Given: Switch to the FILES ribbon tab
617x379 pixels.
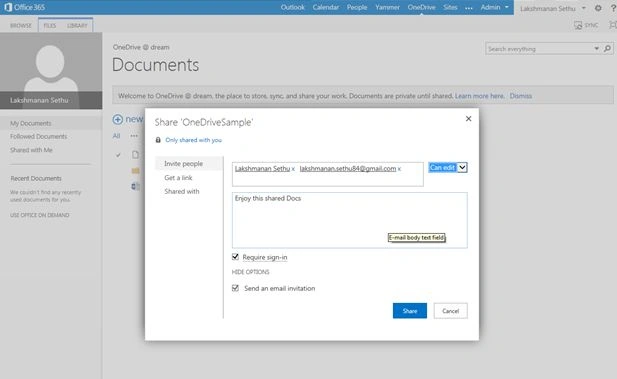Looking at the screenshot, I should pos(50,26).
